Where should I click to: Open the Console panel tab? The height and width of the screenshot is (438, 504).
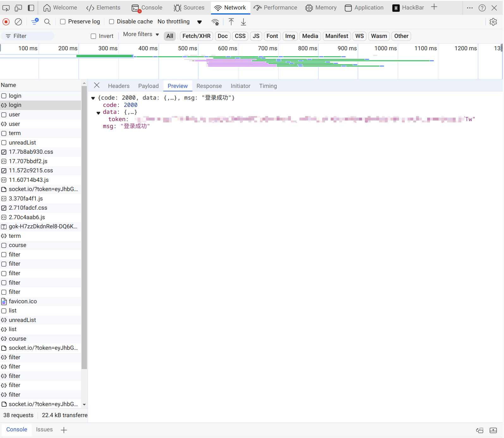coord(147,8)
